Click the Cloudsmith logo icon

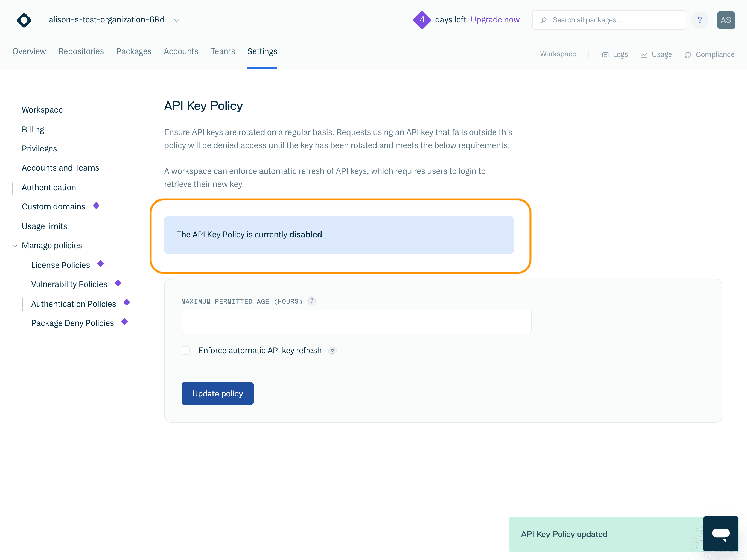coord(24,20)
